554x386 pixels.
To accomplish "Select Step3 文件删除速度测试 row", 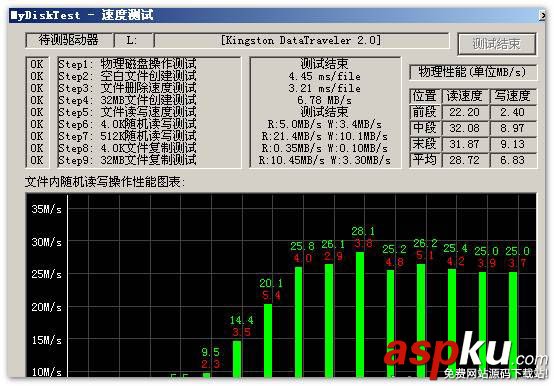I will pyautogui.click(x=127, y=88).
